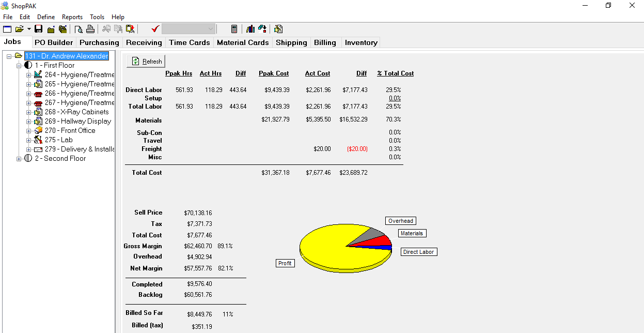Open the greyed combo box in toolbar
644x333 pixels.
click(x=189, y=29)
